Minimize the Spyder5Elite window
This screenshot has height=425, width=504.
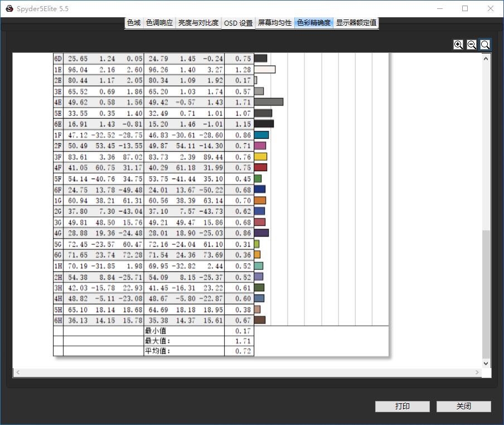point(440,9)
